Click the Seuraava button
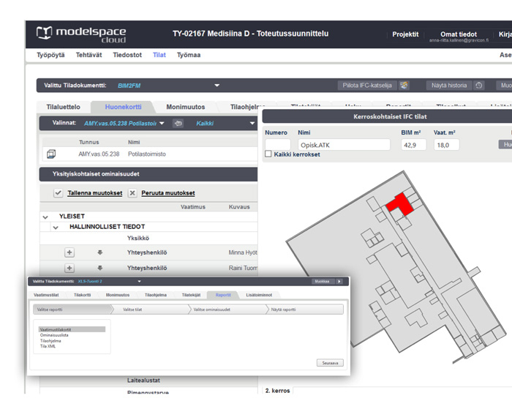Viewport: 512px width, 420px height. [x=330, y=362]
